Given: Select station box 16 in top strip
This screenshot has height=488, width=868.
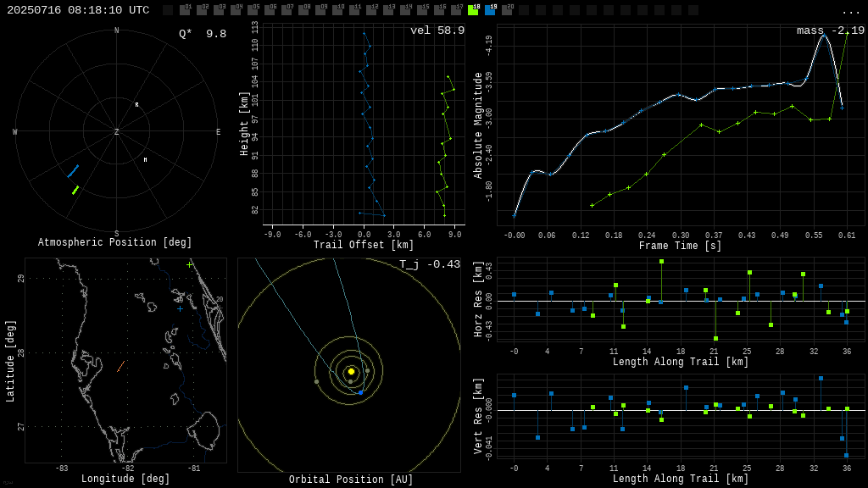Looking at the screenshot, I should point(439,10).
